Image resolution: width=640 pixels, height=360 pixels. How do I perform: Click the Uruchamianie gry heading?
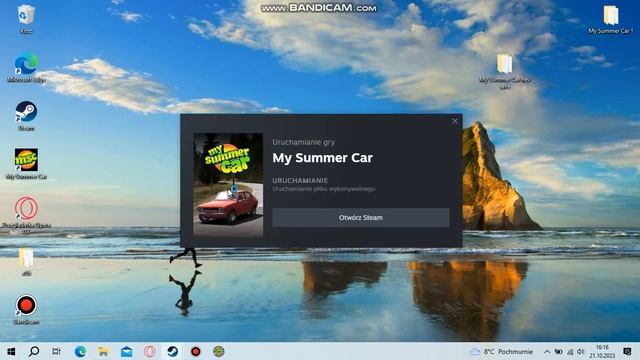[x=303, y=142]
